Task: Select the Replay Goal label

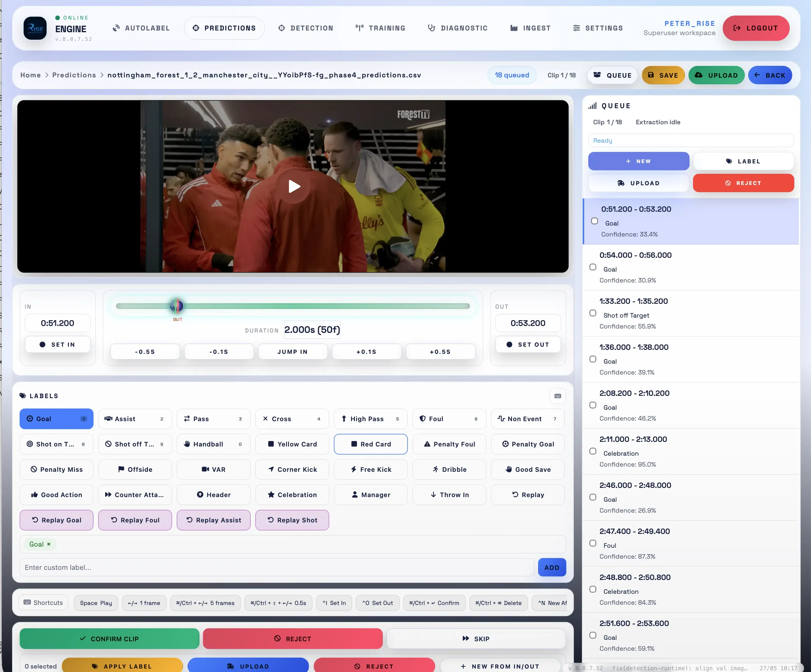Action: (56, 520)
